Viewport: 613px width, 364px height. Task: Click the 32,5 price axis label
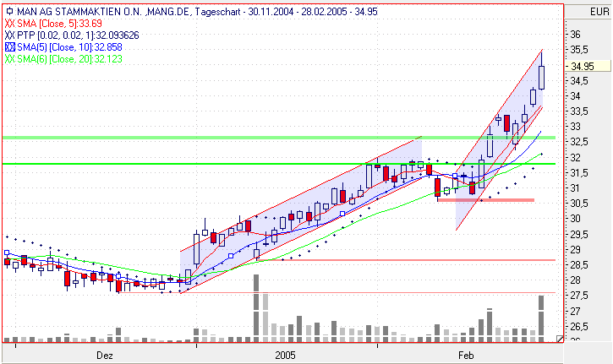(579, 142)
